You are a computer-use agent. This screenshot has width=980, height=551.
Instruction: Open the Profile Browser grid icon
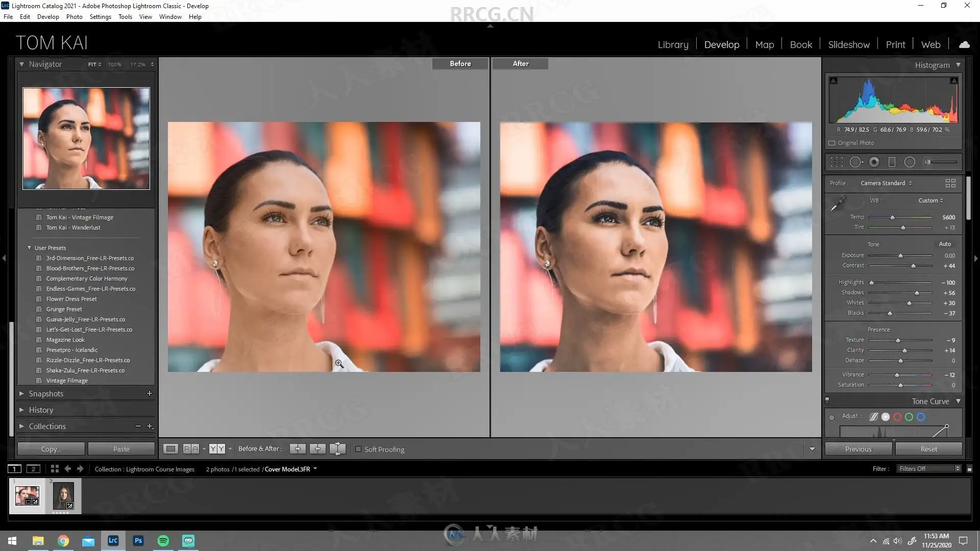click(950, 183)
